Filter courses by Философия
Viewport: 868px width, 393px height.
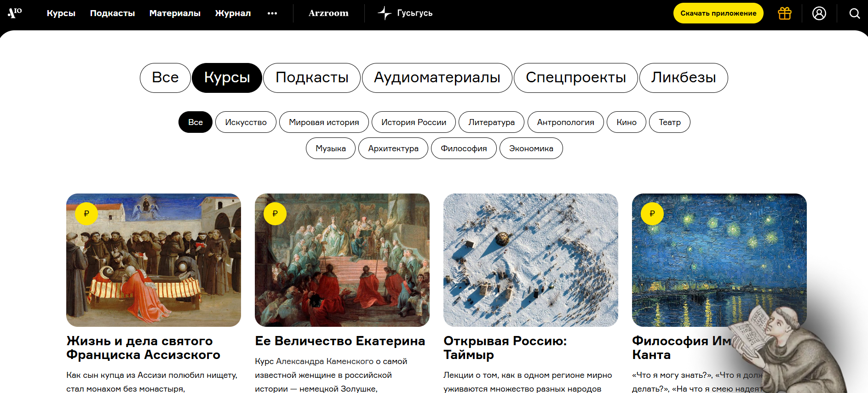pos(464,148)
